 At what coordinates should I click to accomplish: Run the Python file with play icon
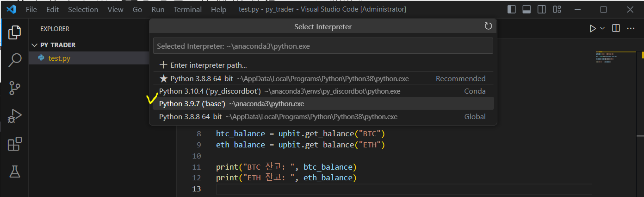593,29
